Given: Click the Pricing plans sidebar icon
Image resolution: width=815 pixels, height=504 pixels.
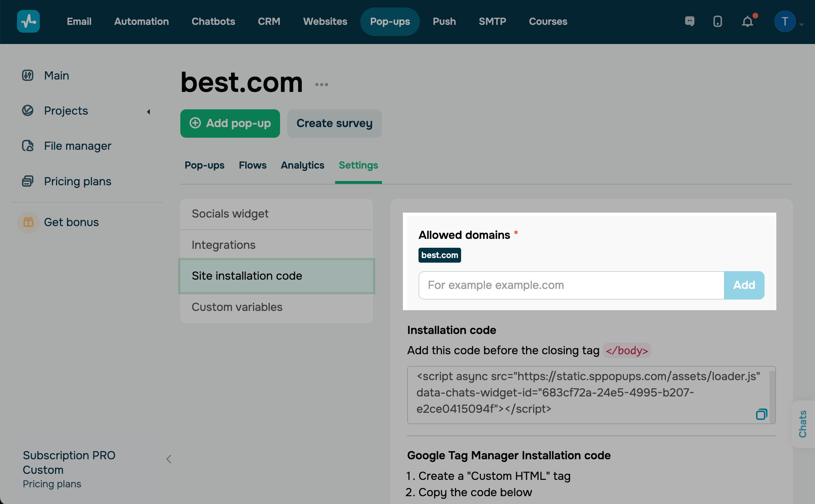Looking at the screenshot, I should click(x=28, y=181).
